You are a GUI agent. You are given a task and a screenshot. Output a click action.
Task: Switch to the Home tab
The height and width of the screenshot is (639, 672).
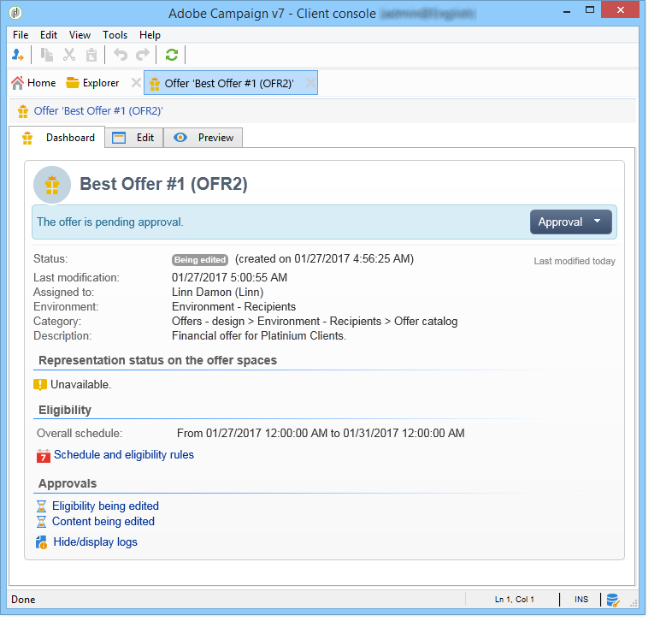point(34,83)
